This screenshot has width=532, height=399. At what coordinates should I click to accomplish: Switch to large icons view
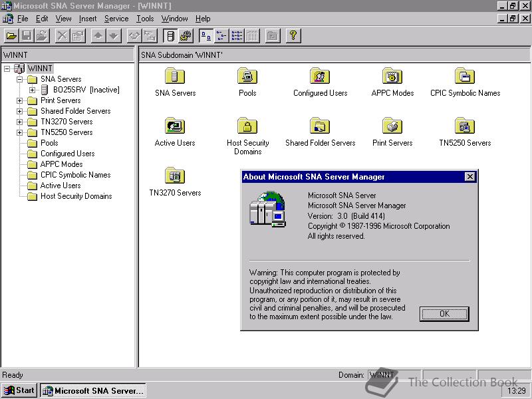point(206,36)
